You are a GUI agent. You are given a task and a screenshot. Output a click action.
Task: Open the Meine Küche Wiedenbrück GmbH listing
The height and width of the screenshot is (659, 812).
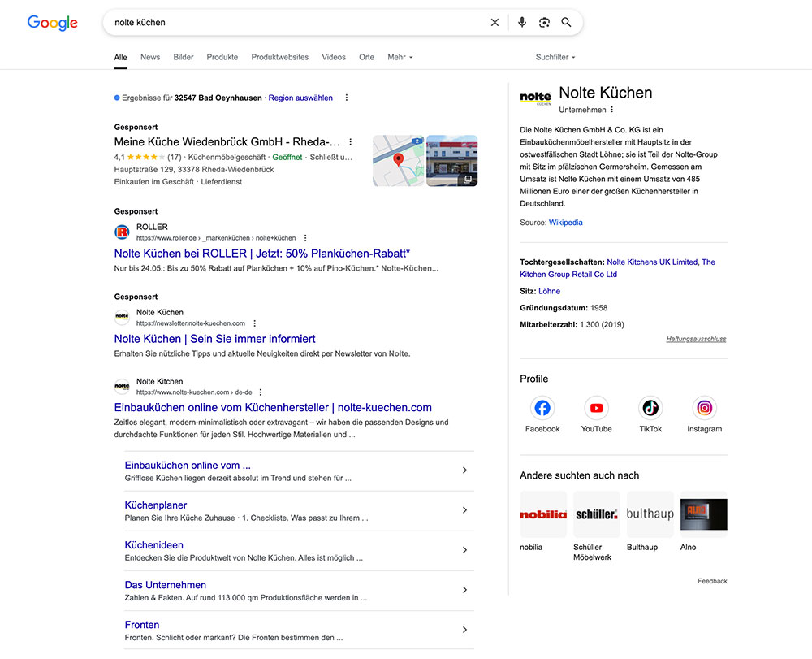[x=227, y=142]
